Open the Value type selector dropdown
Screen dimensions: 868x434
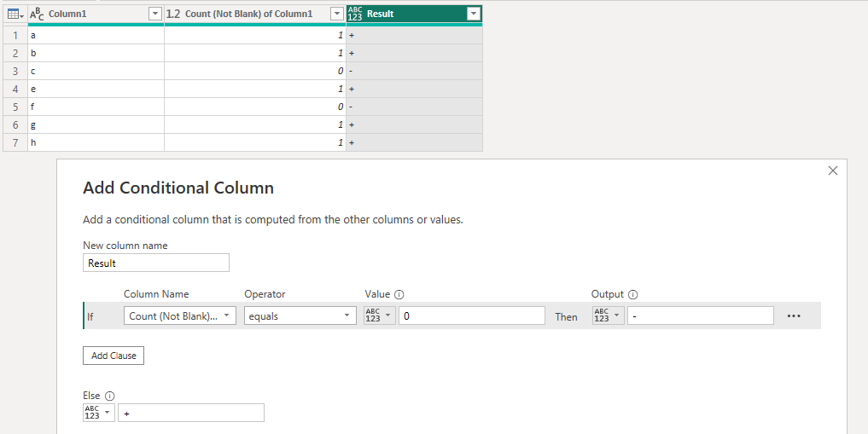tap(380, 315)
